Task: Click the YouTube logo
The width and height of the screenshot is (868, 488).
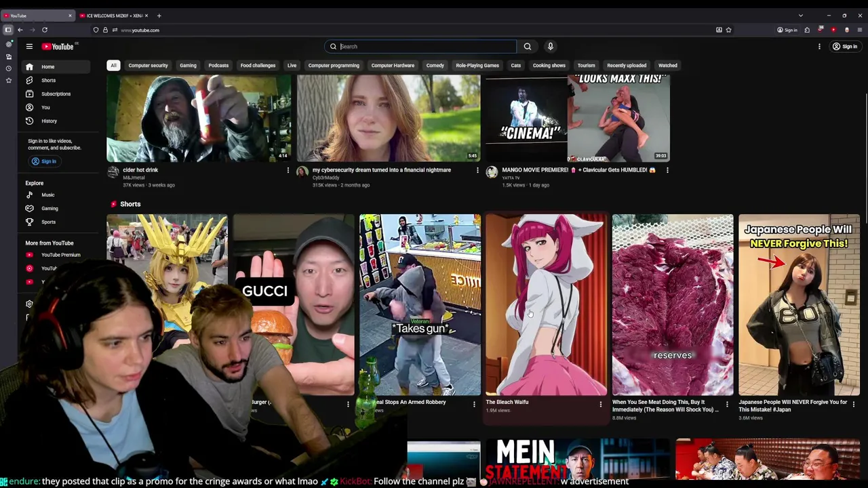Action: coord(58,46)
